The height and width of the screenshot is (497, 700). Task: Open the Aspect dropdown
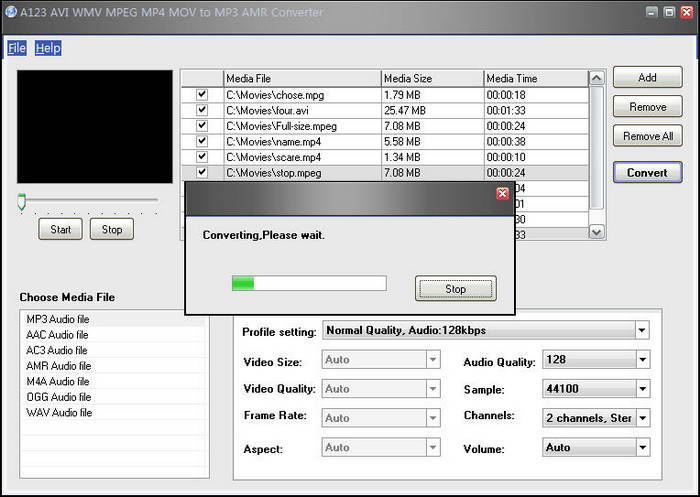coord(433,447)
